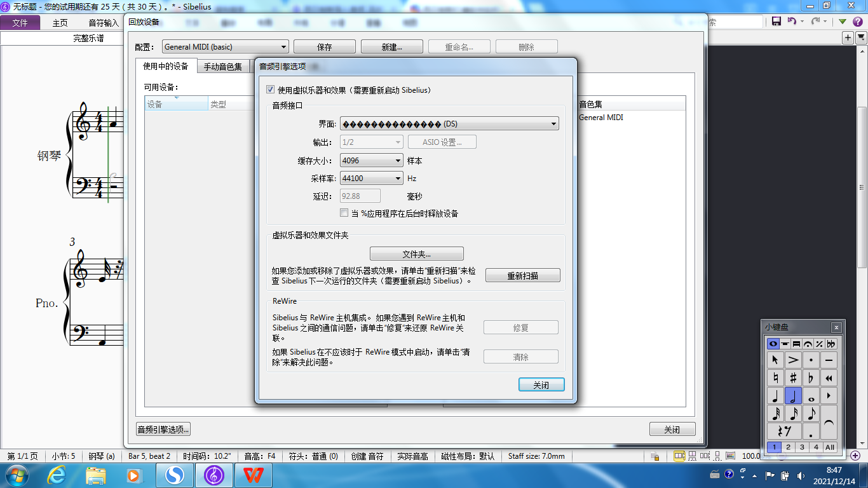This screenshot has height=488, width=868.
Task: Enable release device when application in background
Action: coord(344,213)
